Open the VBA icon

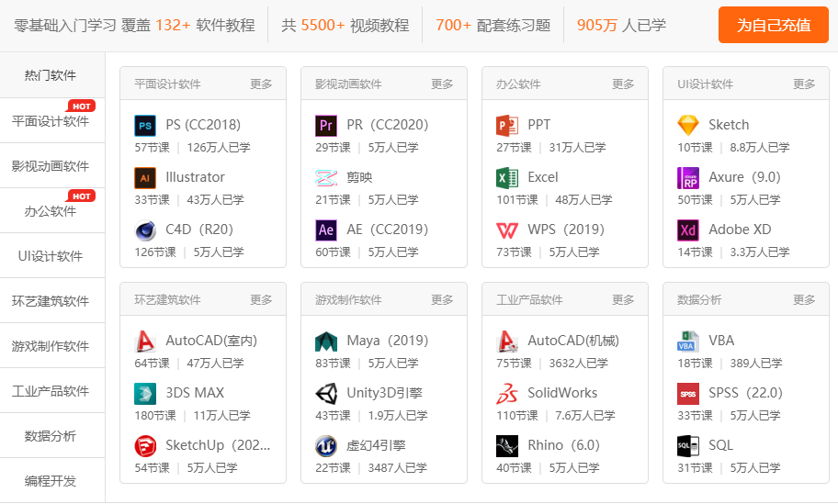688,342
